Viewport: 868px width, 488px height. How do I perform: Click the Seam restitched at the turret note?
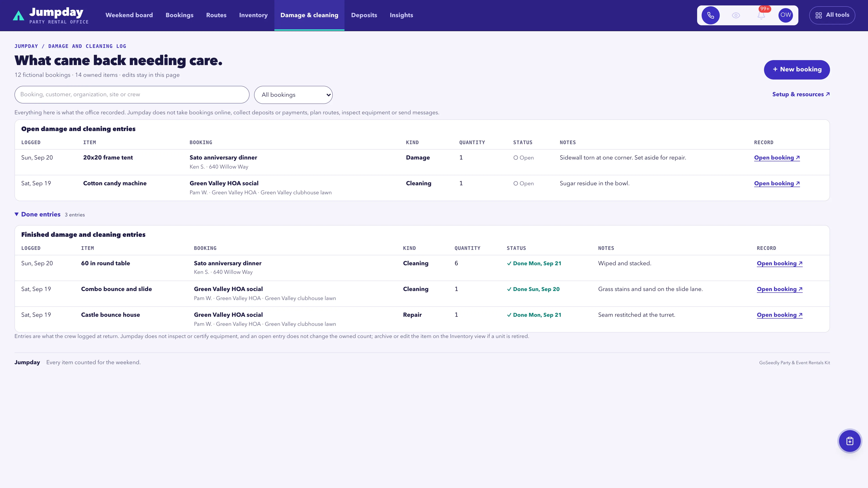(637, 315)
